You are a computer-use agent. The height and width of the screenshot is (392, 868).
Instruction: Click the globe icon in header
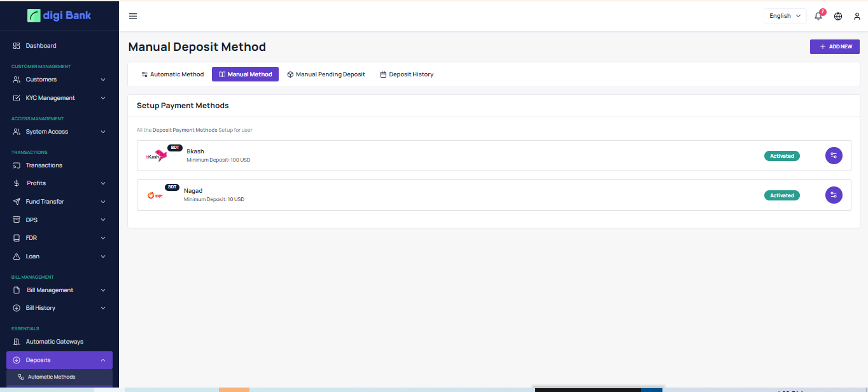point(838,16)
